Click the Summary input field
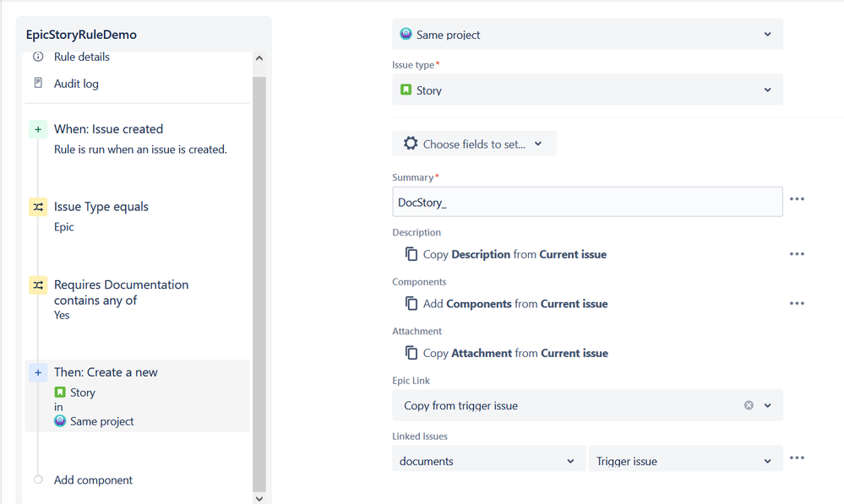Image resolution: width=844 pixels, height=504 pixels. coord(587,203)
